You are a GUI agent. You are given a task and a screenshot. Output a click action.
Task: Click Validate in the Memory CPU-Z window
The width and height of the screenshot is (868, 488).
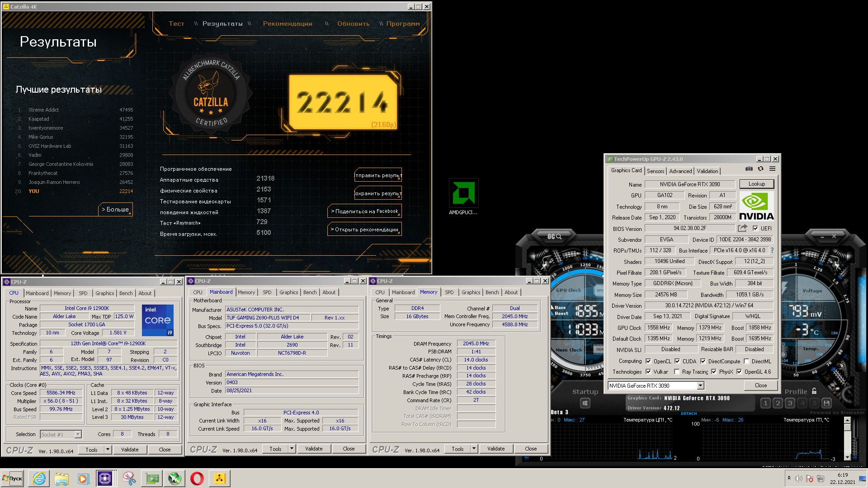(x=496, y=449)
